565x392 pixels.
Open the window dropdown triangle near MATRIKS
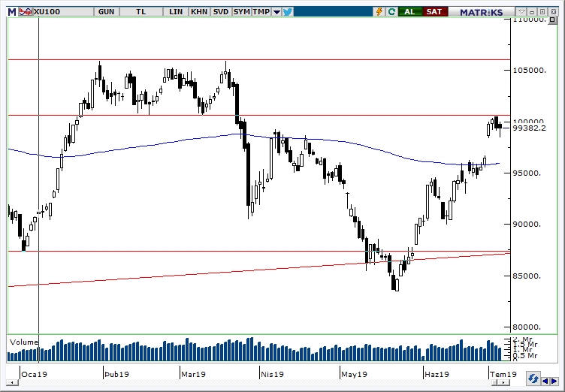click(x=521, y=11)
